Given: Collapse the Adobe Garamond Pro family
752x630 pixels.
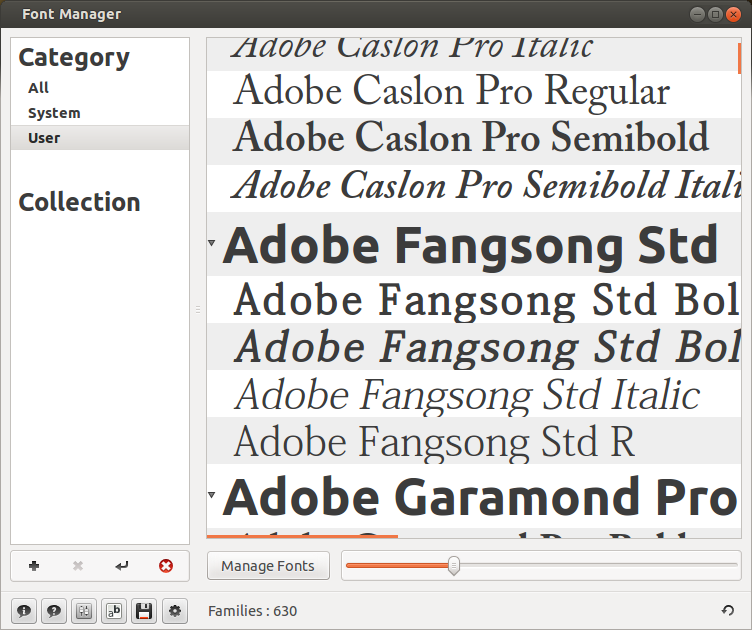Looking at the screenshot, I should (x=212, y=495).
